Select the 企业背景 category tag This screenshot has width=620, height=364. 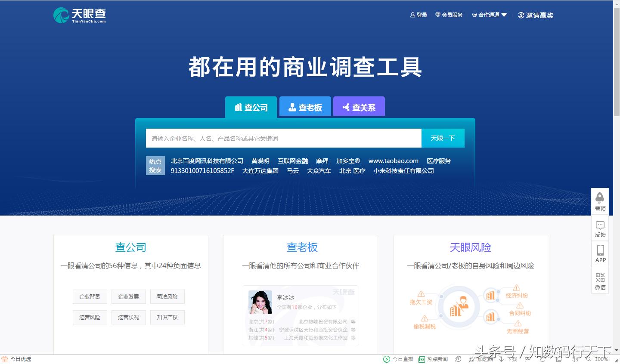pos(90,296)
